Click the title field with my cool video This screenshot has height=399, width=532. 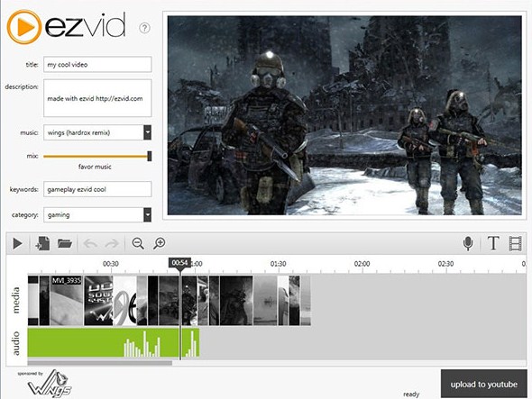pyautogui.click(x=97, y=65)
